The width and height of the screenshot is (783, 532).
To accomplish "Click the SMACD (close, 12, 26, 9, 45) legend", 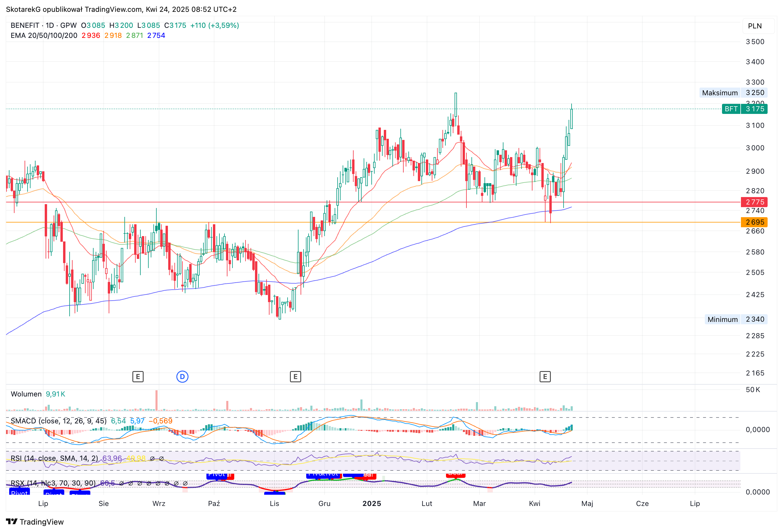I will [59, 421].
